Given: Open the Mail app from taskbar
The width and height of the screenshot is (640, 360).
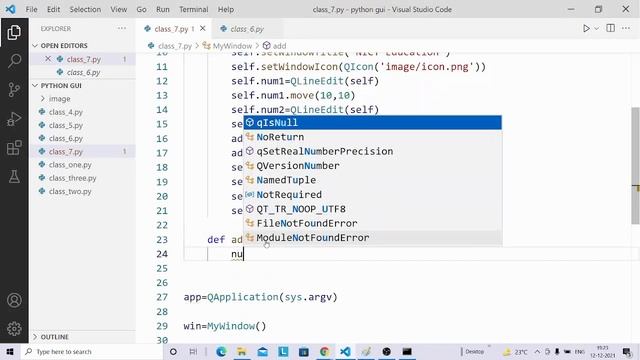Looking at the screenshot, I should 262,351.
